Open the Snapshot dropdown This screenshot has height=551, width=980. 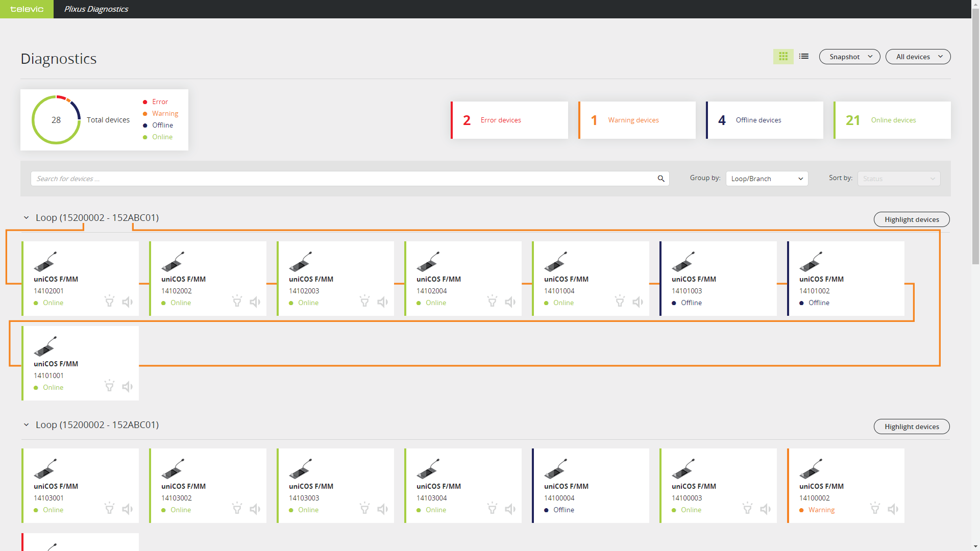[x=849, y=57]
